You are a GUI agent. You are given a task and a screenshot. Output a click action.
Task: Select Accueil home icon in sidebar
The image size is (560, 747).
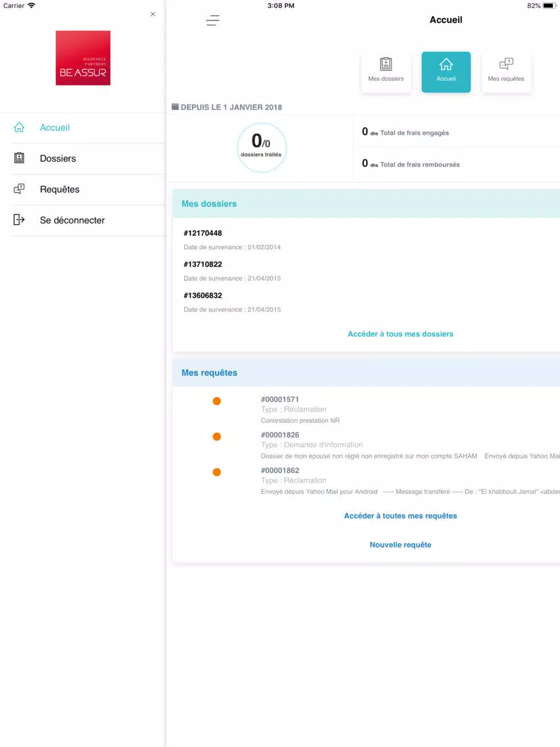(x=19, y=127)
